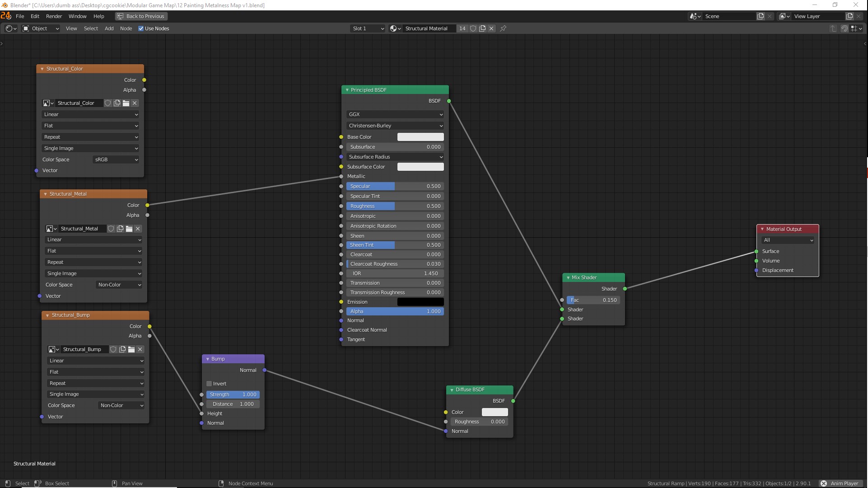Click the editor type icon in header

coord(10,28)
